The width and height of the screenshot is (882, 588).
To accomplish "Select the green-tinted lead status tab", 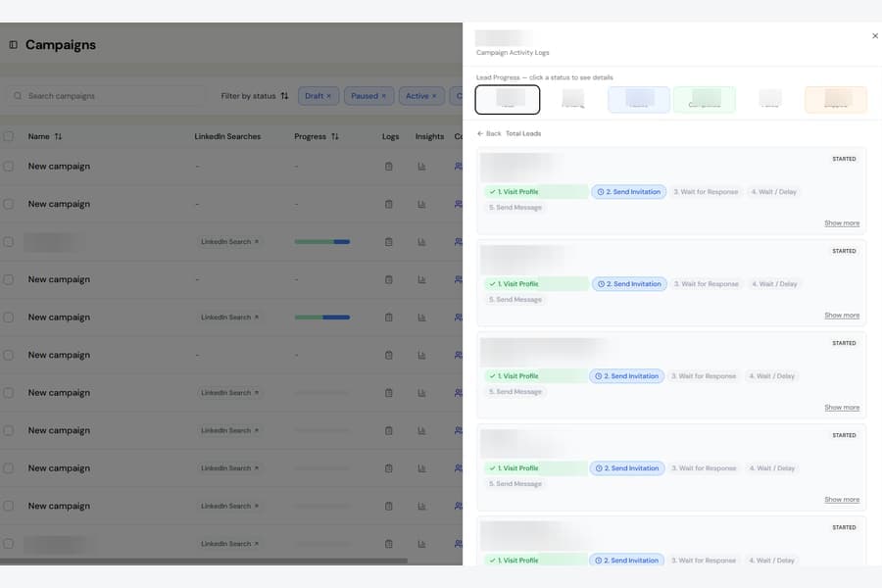I will click(705, 100).
